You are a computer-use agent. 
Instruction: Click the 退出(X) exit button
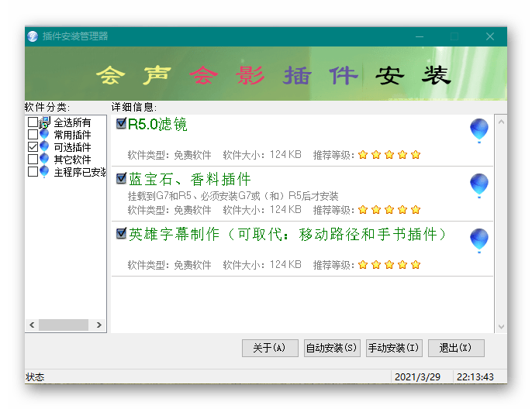(456, 348)
